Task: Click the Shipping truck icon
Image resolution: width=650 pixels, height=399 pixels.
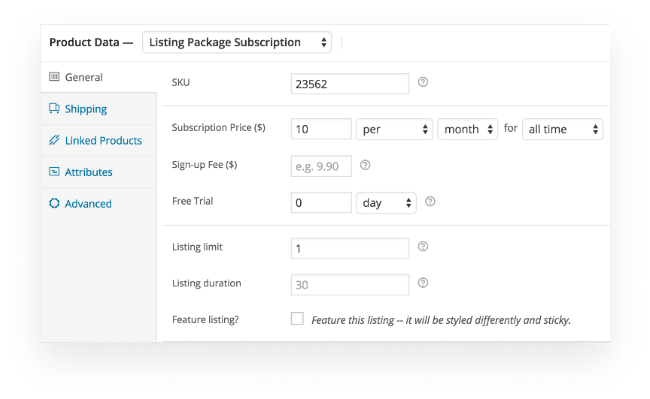Action: (54, 109)
